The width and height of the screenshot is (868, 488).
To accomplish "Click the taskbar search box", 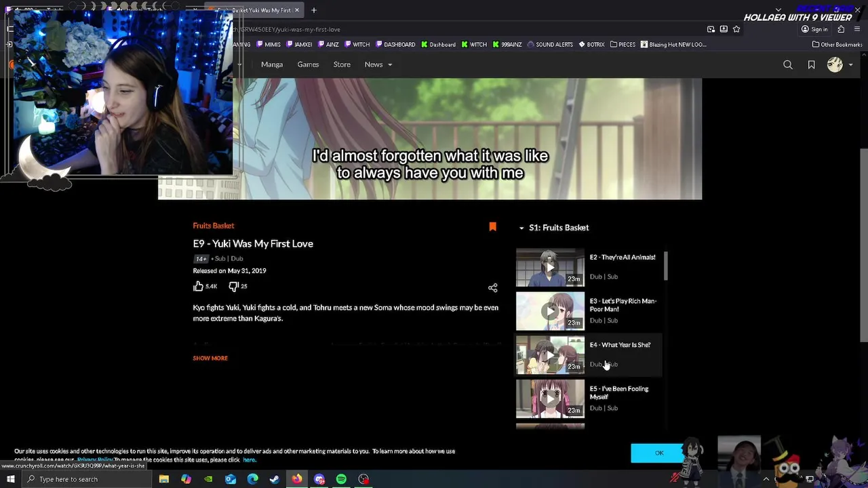I will (87, 479).
